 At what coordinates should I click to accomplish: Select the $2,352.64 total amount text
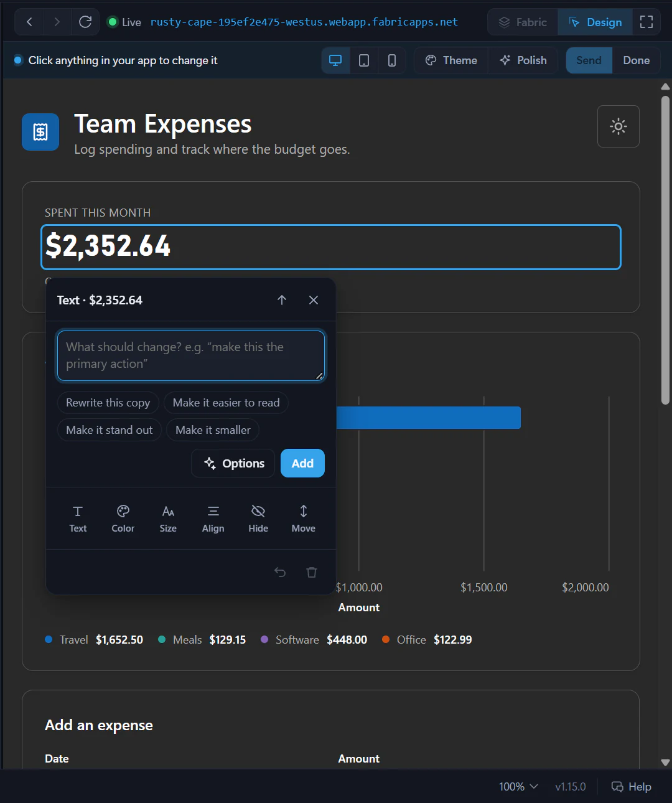108,246
